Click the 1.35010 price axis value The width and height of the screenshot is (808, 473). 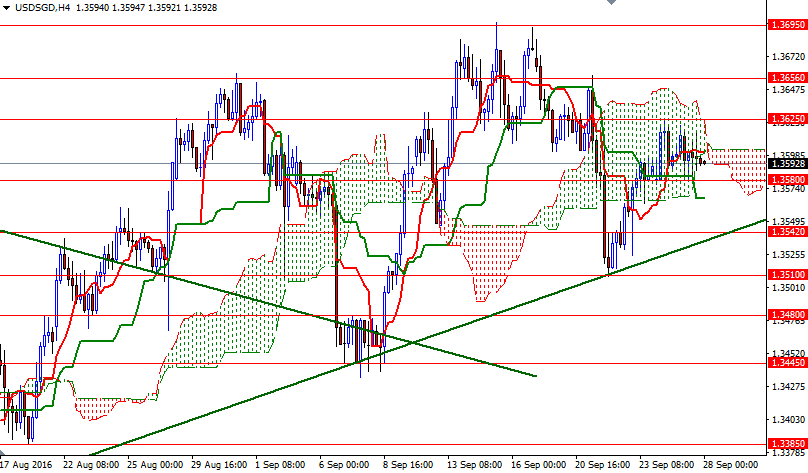[x=788, y=288]
